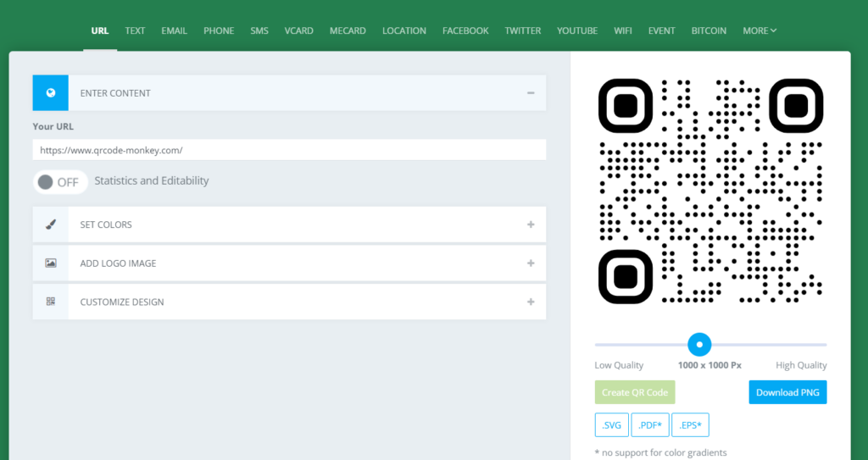Open the EVENT tab
The width and height of the screenshot is (868, 460).
(661, 30)
